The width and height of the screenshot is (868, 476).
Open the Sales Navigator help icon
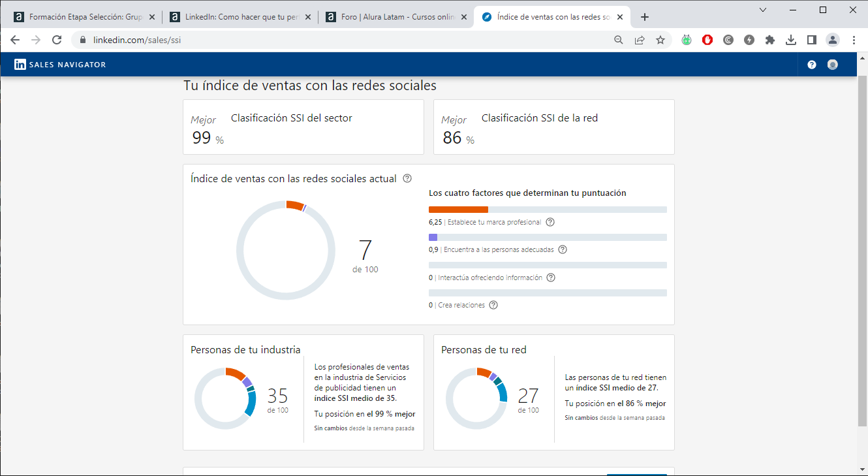click(x=812, y=65)
